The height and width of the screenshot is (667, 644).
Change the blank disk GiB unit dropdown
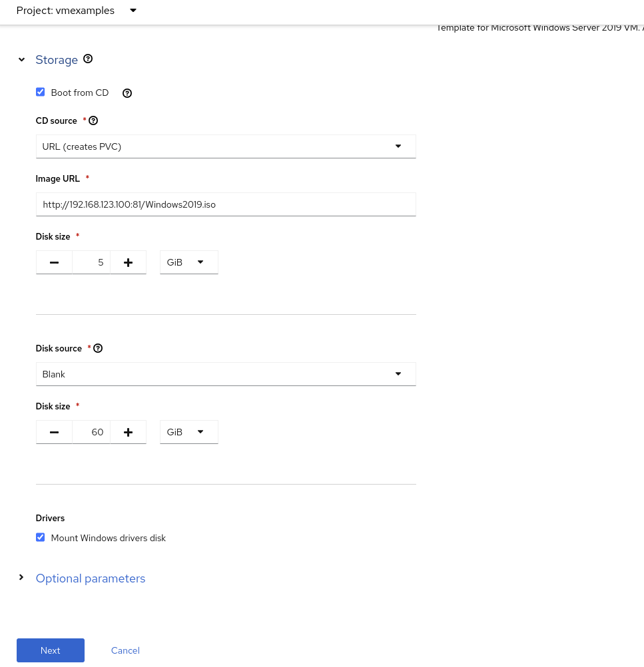188,432
